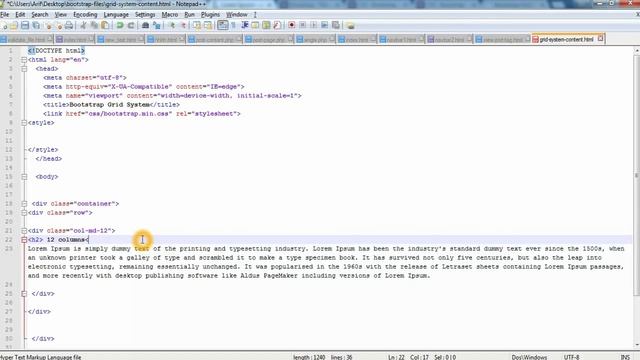Screen dimensions: 640x360
Task: Toggle Synchronize Horizontal Scrolling
Action: pyautogui.click(x=208, y=26)
